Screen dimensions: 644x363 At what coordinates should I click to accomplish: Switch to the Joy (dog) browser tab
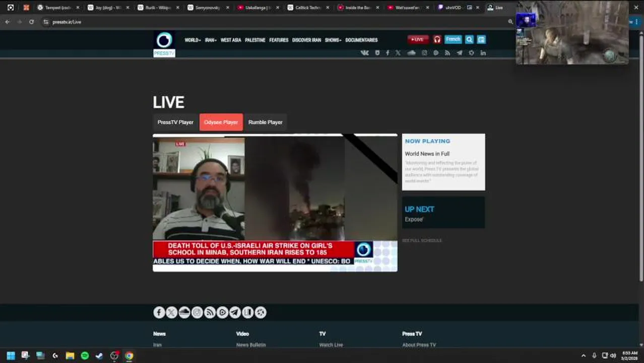108,8
